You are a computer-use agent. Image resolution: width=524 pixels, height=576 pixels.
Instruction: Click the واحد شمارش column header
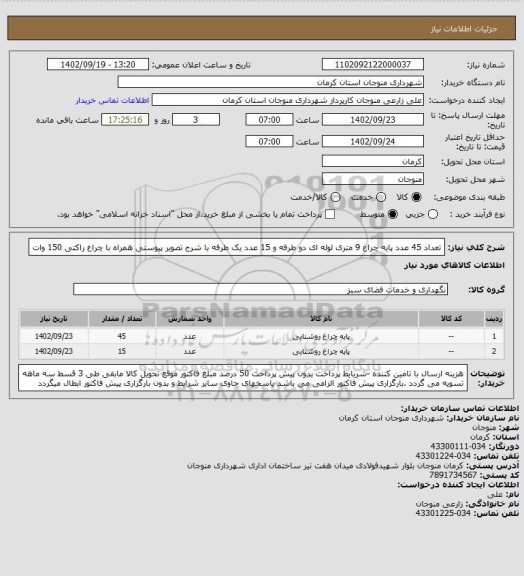pyautogui.click(x=190, y=318)
